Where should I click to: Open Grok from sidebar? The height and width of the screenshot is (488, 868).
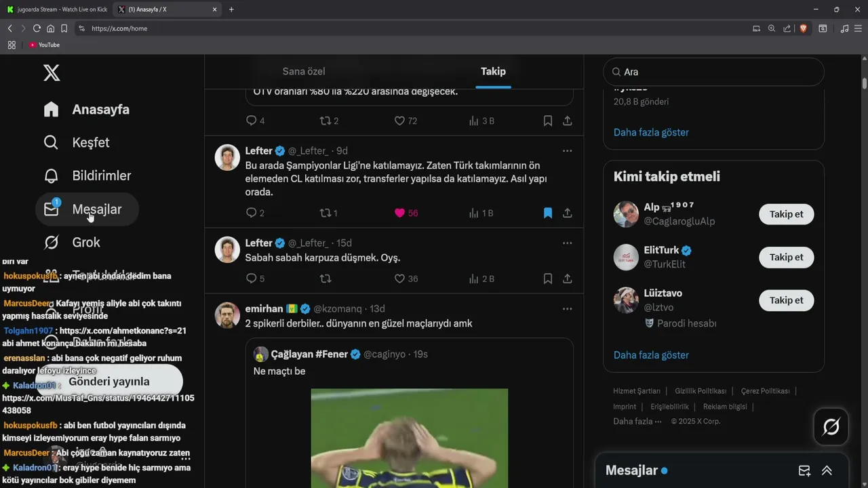tap(71, 242)
